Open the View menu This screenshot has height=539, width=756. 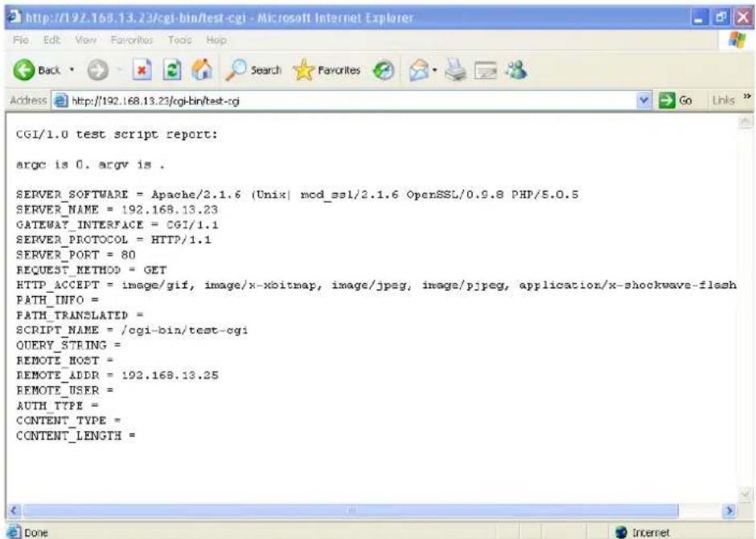click(x=86, y=40)
